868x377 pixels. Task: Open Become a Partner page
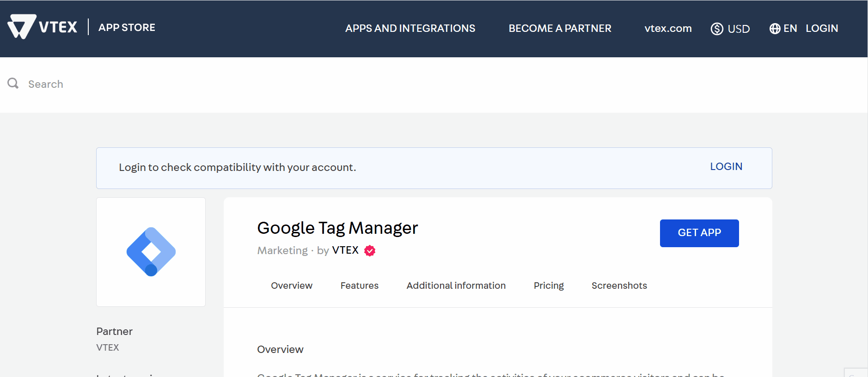[560, 28]
